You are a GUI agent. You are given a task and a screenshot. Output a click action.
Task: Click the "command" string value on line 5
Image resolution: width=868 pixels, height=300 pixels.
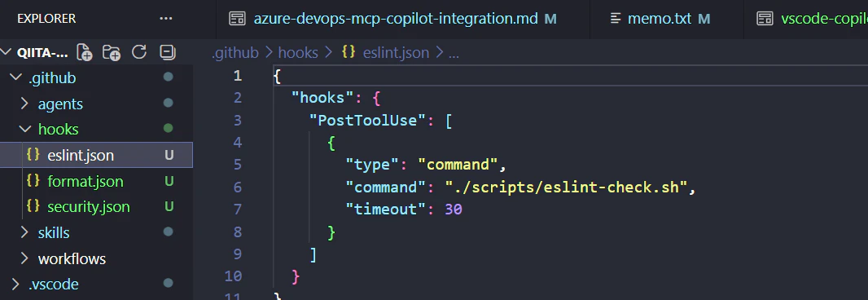click(x=458, y=165)
